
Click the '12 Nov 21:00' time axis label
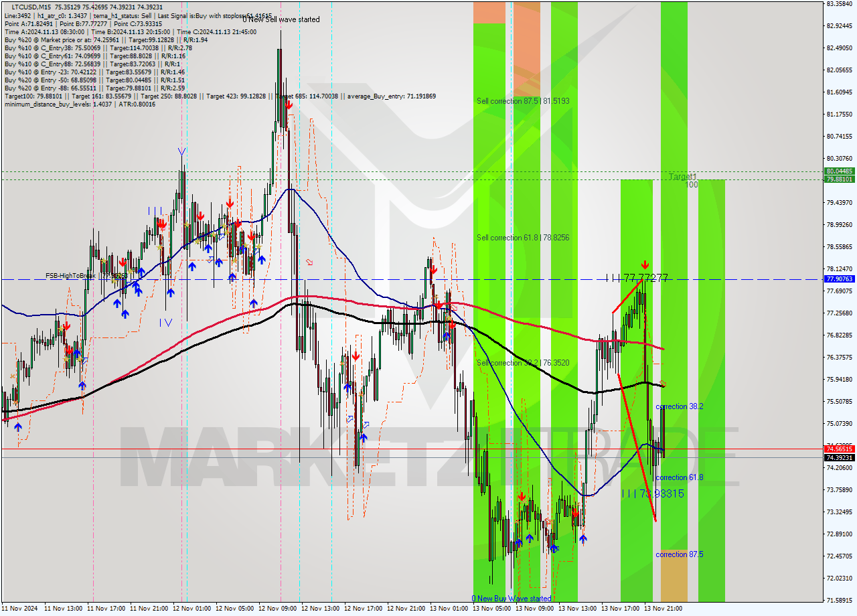[x=406, y=609]
